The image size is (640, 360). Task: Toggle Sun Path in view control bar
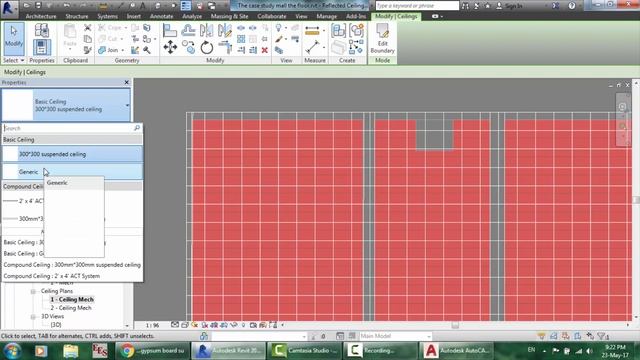[x=194, y=325]
